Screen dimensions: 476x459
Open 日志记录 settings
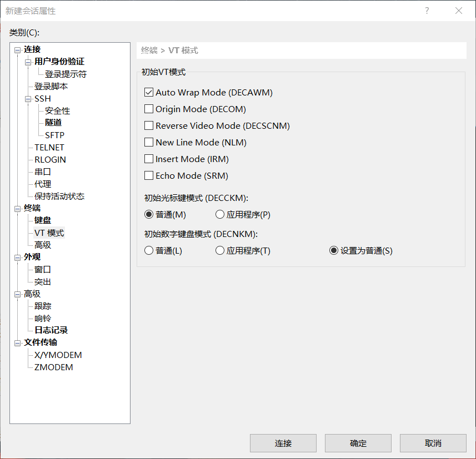click(x=51, y=330)
